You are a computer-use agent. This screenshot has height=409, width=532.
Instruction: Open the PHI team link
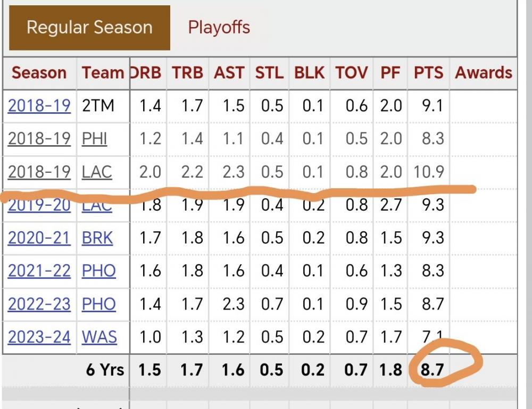(x=94, y=139)
